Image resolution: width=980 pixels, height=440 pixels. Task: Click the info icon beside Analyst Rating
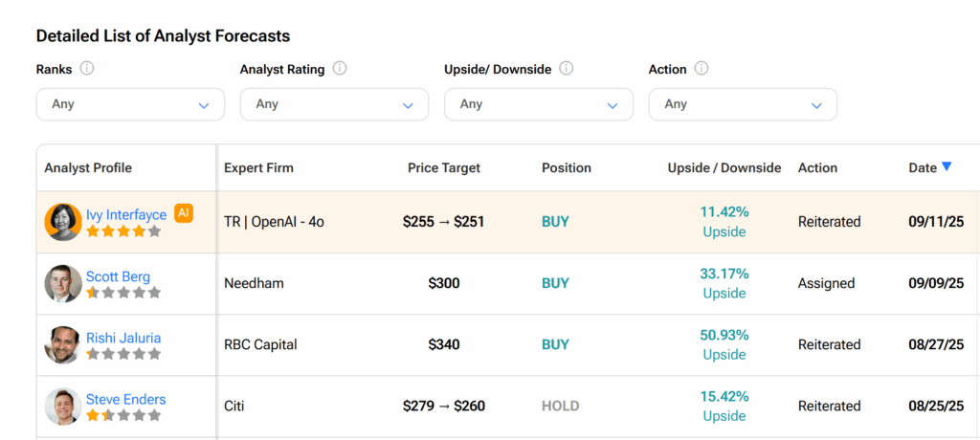coord(340,69)
